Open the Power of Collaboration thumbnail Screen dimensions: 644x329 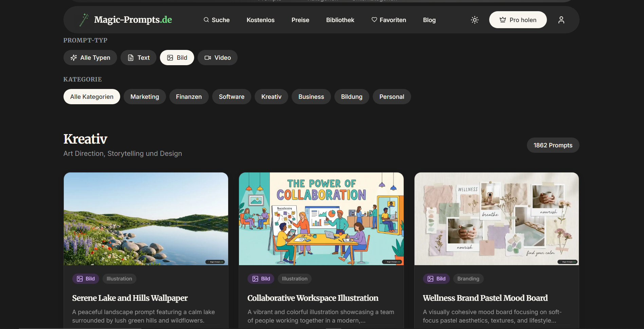click(x=321, y=219)
